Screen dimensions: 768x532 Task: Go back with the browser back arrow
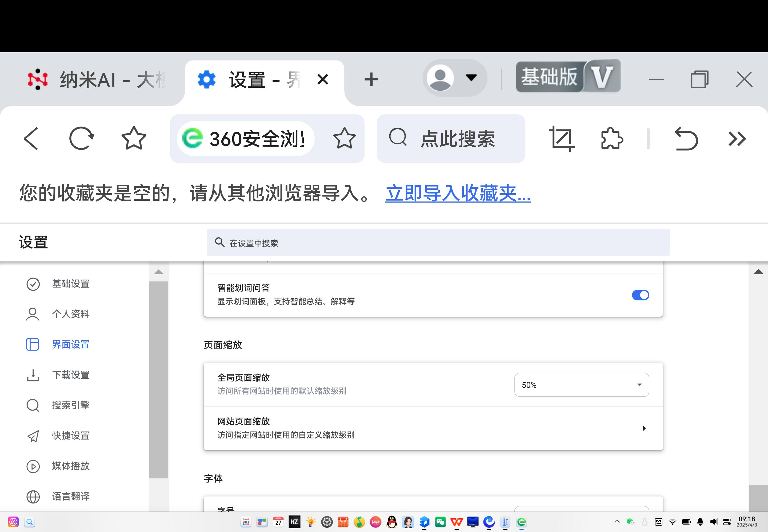[x=31, y=138]
